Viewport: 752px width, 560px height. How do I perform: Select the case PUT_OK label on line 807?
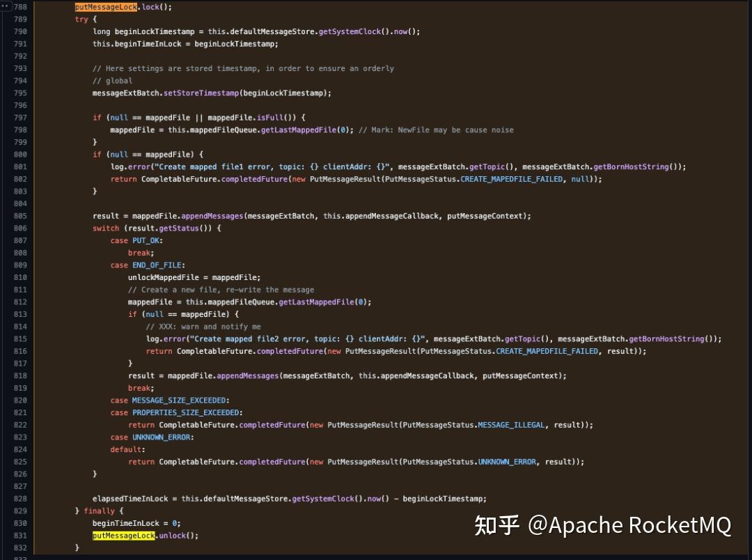coord(136,240)
